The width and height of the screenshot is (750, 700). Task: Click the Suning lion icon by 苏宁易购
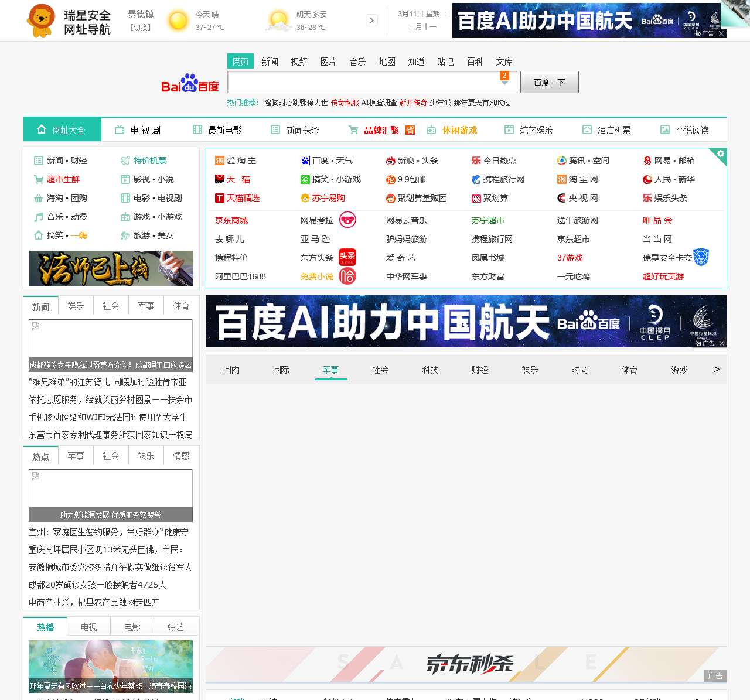click(305, 198)
